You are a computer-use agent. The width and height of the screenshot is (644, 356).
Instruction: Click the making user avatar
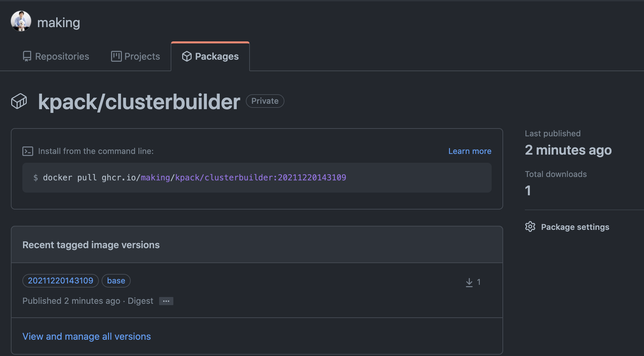(x=21, y=21)
